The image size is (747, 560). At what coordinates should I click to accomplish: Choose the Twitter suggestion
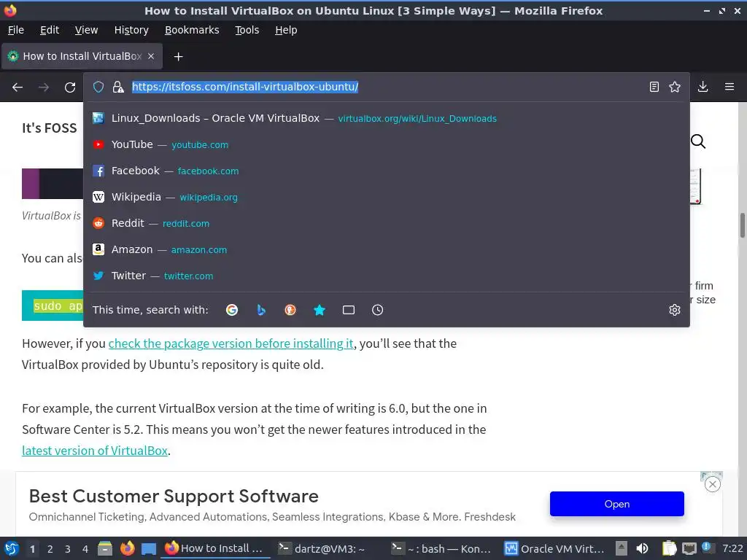(x=387, y=275)
